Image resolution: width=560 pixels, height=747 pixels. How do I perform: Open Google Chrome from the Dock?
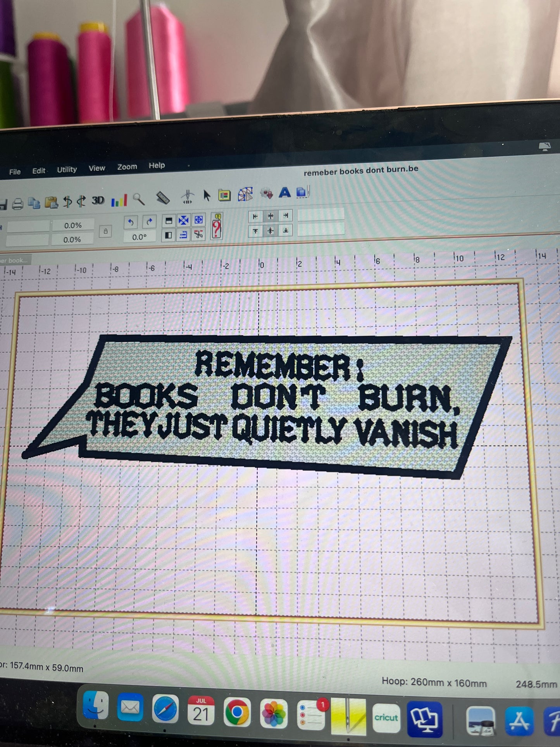[x=237, y=712]
